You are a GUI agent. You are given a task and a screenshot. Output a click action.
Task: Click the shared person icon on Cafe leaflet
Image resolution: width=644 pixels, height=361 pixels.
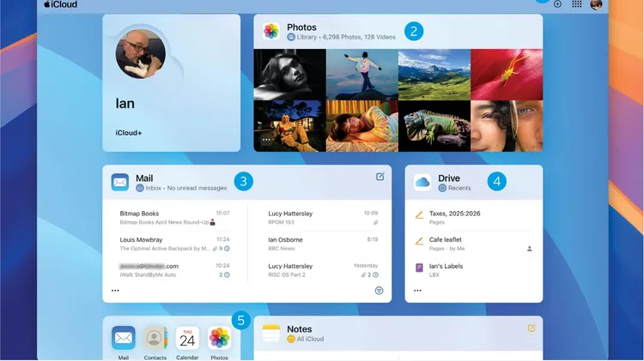point(530,249)
